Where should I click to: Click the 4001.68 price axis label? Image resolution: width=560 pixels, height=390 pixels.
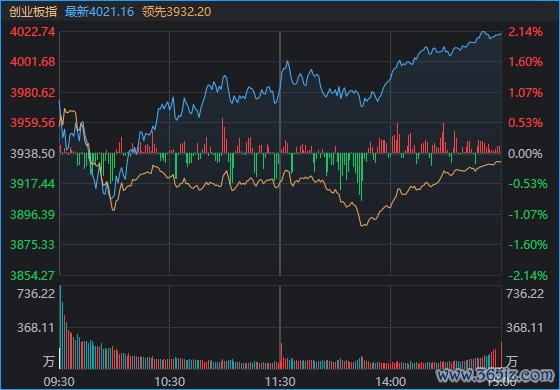click(x=32, y=62)
